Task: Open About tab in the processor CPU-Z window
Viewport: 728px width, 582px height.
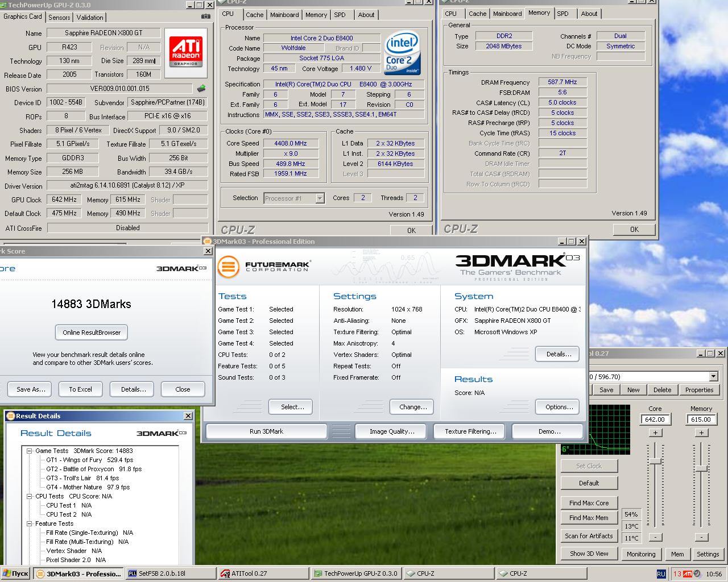Action: coord(366,15)
